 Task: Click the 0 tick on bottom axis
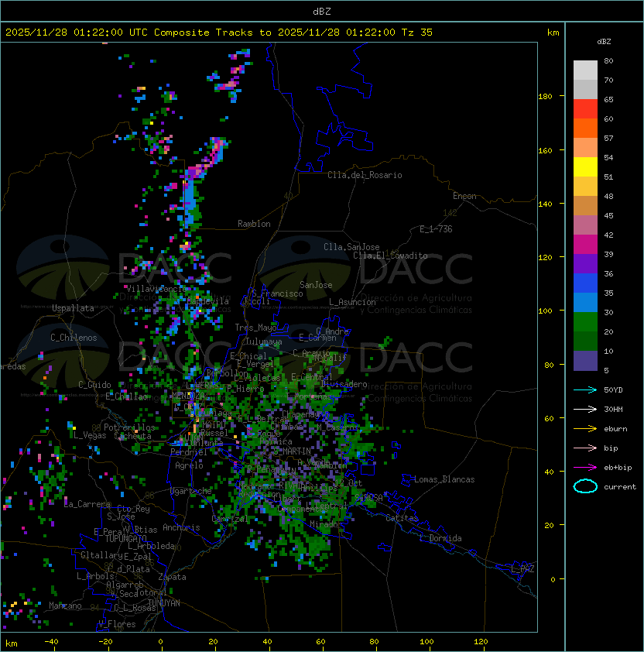click(161, 642)
